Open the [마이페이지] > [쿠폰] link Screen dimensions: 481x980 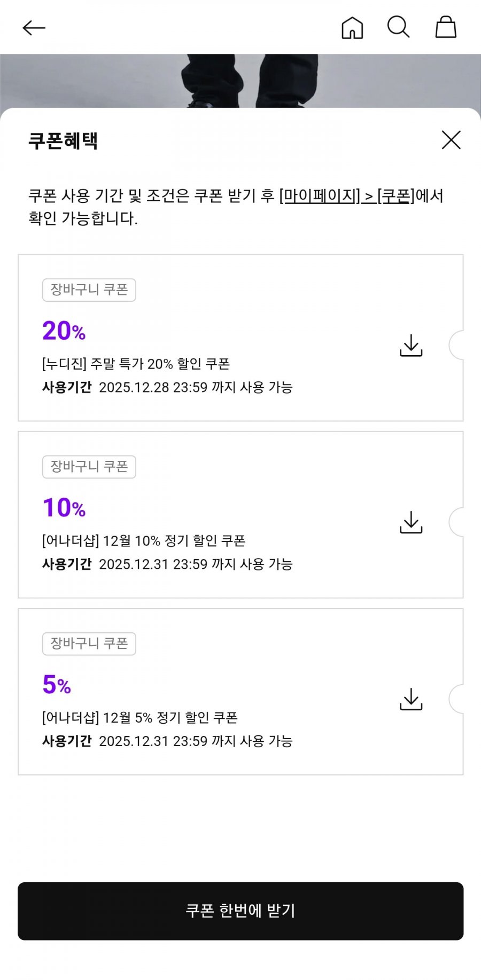click(347, 196)
